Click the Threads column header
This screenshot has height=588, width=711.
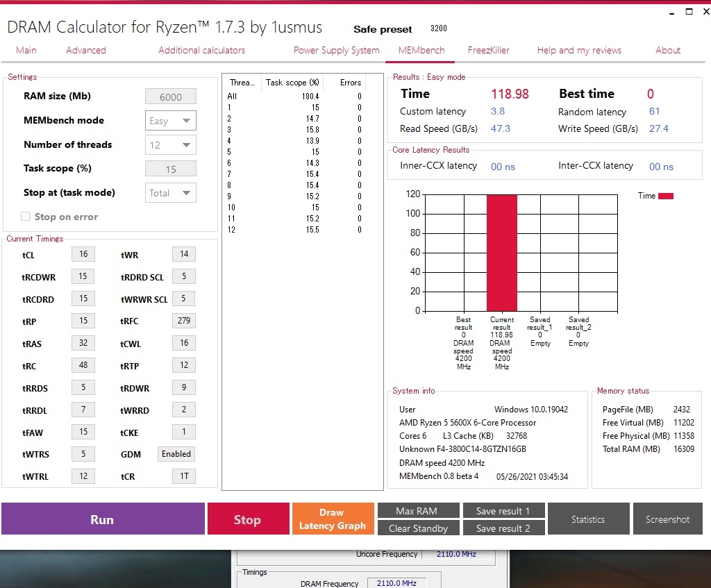[x=242, y=83]
